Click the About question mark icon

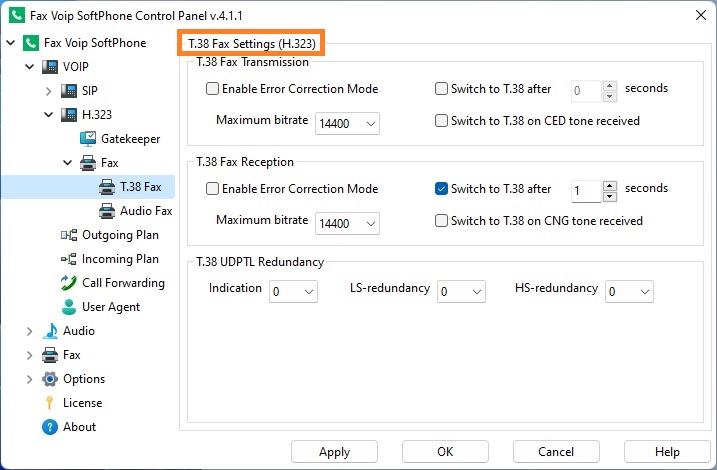point(50,427)
